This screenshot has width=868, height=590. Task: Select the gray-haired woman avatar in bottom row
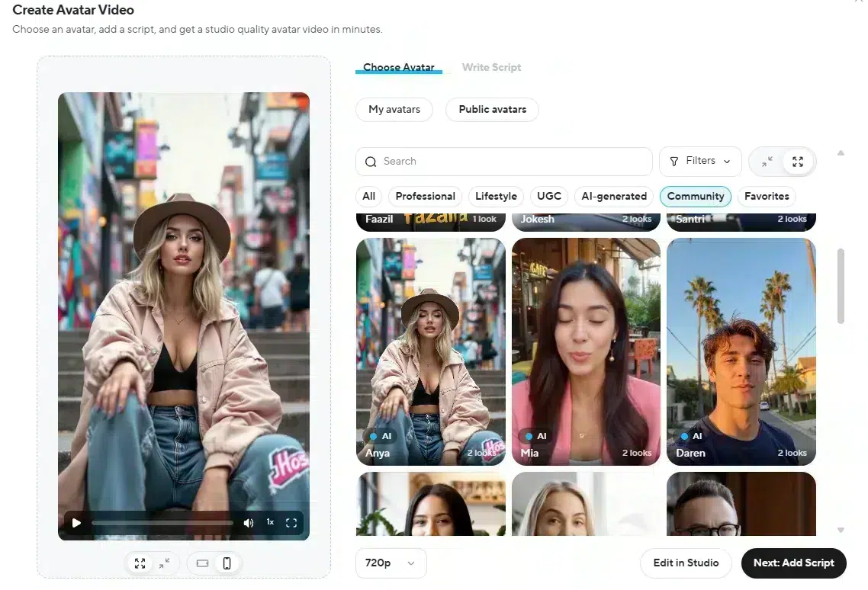coord(587,504)
